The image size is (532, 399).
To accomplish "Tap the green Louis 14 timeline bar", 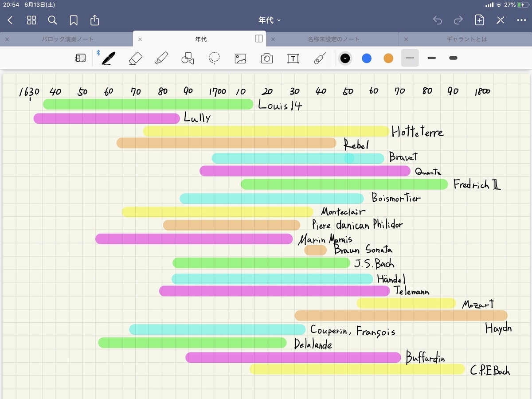I will [148, 104].
